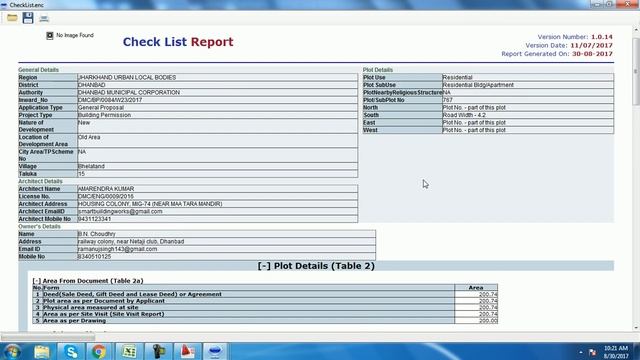The width and height of the screenshot is (640, 360).
Task: Click the owner address railway colony value
Action: click(x=131, y=242)
